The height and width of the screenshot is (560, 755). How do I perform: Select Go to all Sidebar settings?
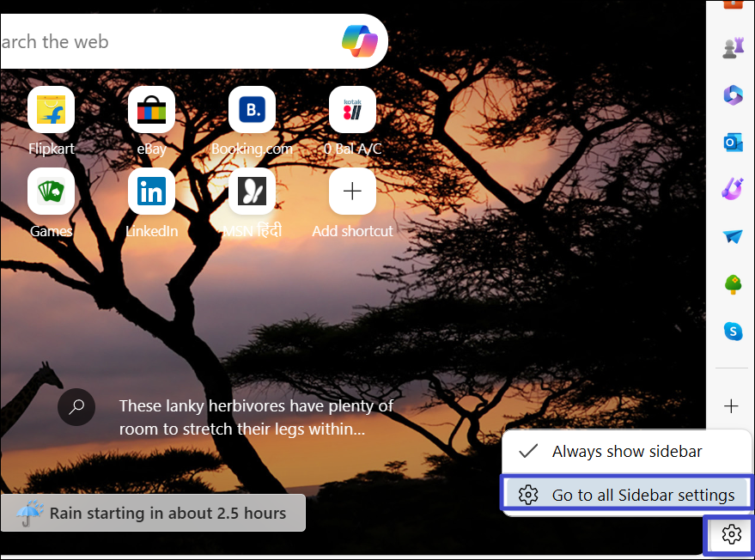(x=626, y=495)
